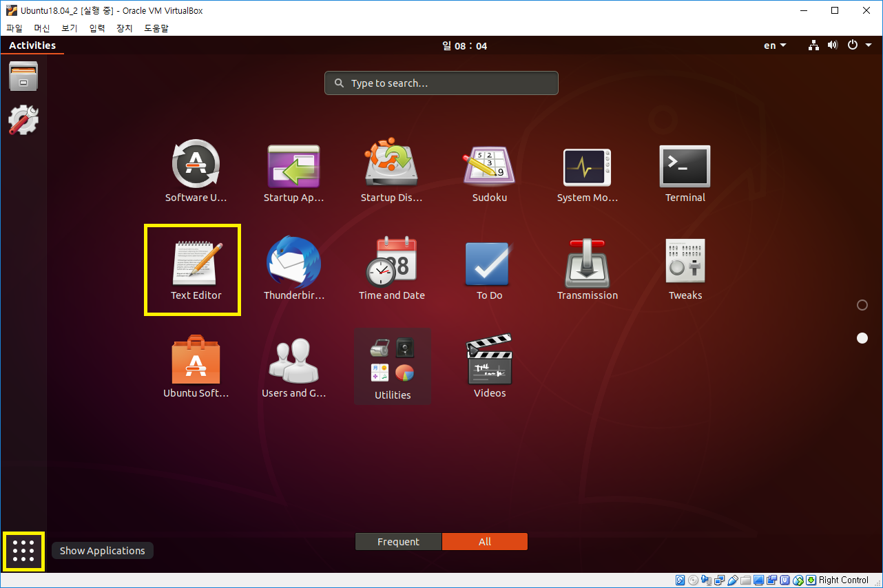Focus the Type to search field

click(441, 83)
